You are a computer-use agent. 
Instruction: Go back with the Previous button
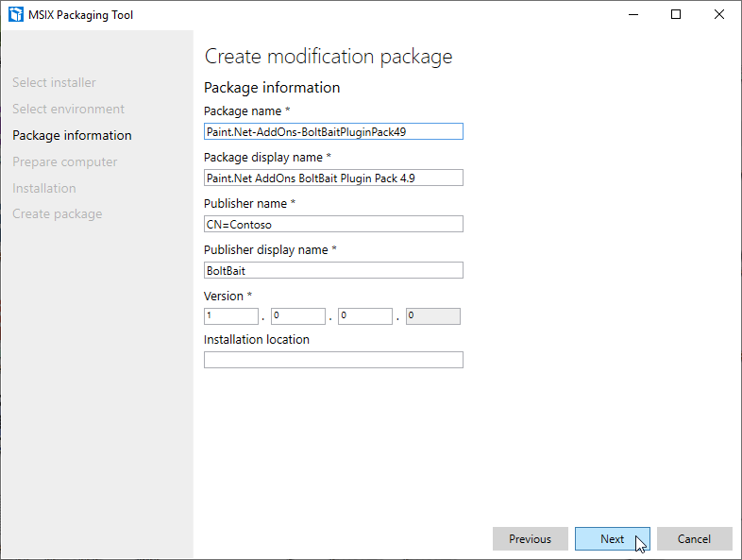tap(530, 539)
